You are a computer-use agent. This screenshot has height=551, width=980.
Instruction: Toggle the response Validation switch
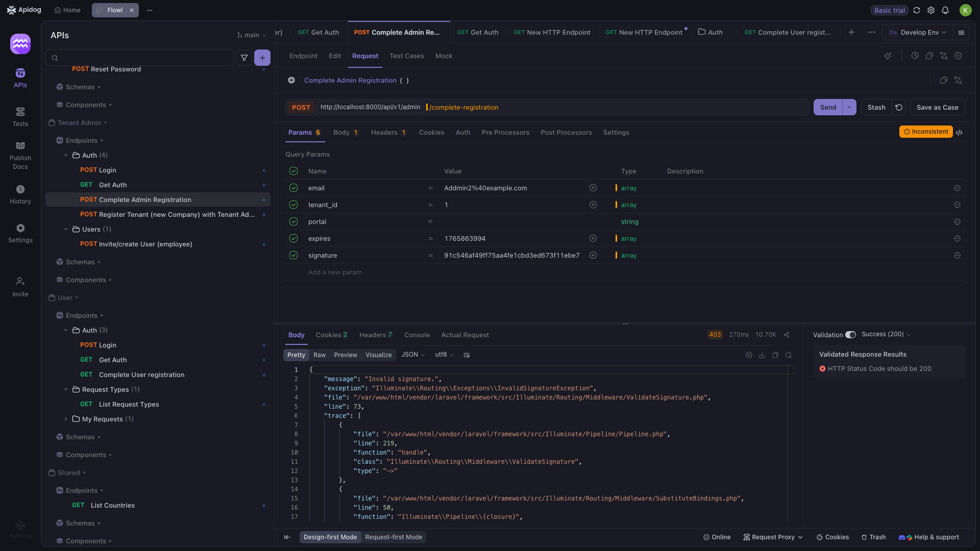coord(850,335)
